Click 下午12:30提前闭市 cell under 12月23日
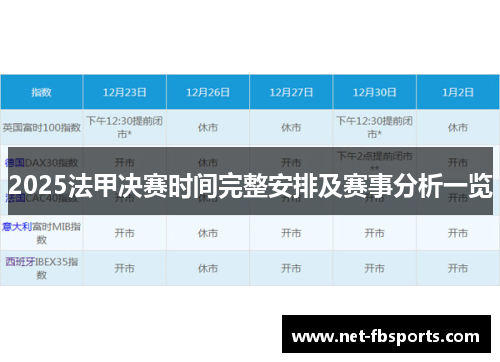This screenshot has height=362, width=500. tap(124, 127)
